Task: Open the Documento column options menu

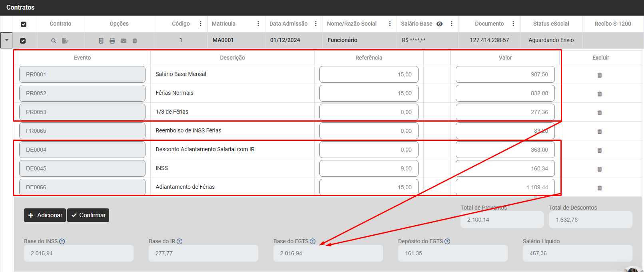Action: [x=513, y=24]
